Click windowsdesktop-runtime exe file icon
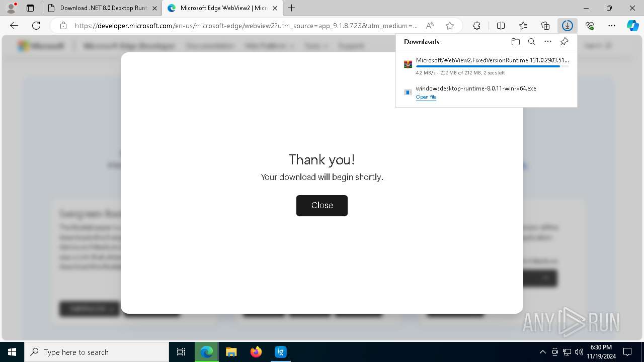Image resolution: width=644 pixels, height=362 pixels. coord(408,92)
